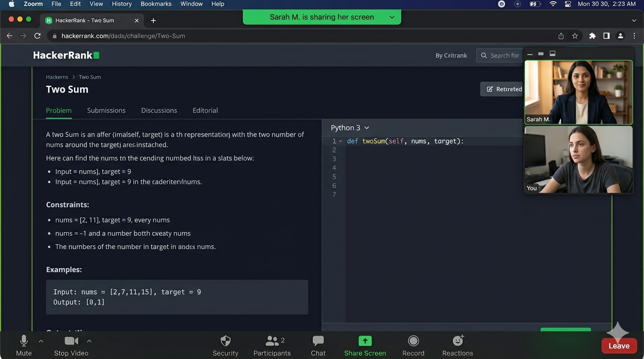
Task: Follow the Hackerns breadcrumb link
Action: pos(57,77)
